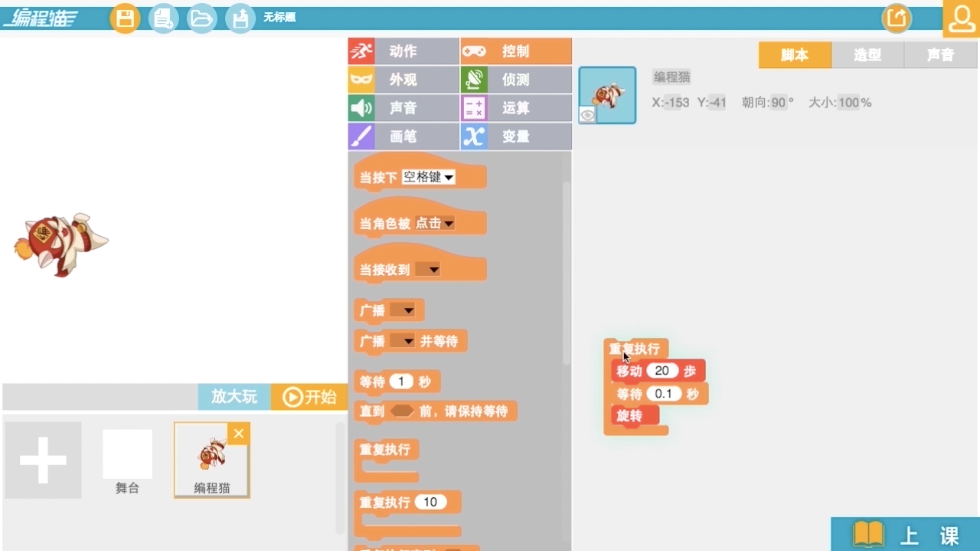The width and height of the screenshot is (980, 551).
Task: Click the 0.1 value in script 等待 block
Action: (663, 393)
